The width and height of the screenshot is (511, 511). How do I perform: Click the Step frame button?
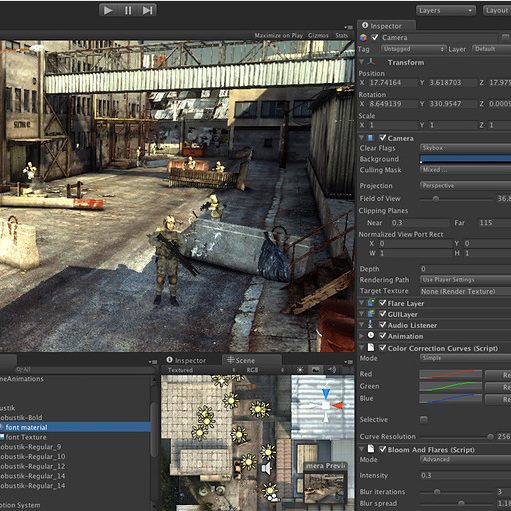tap(147, 10)
